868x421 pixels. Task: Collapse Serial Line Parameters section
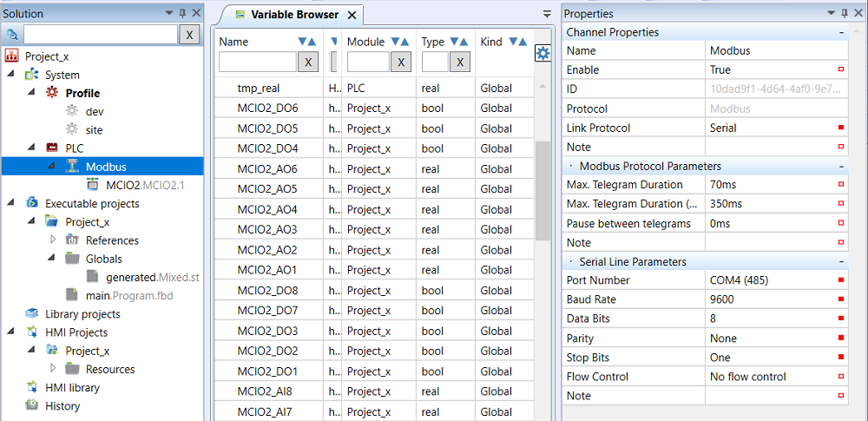point(841,261)
